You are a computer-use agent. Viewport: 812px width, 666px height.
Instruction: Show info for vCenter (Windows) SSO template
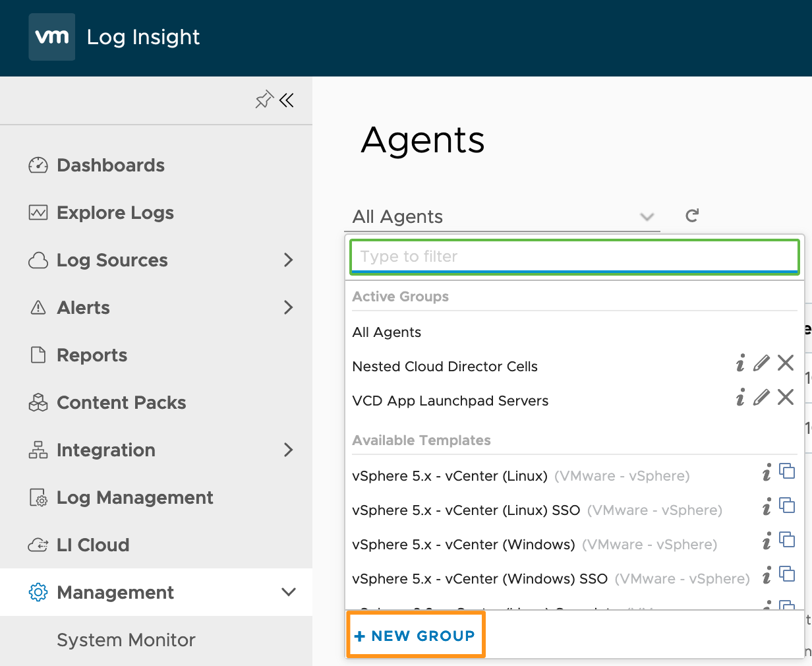767,575
